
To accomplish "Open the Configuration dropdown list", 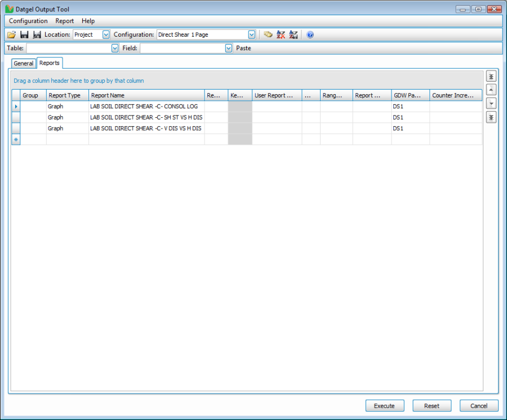I will pyautogui.click(x=252, y=35).
